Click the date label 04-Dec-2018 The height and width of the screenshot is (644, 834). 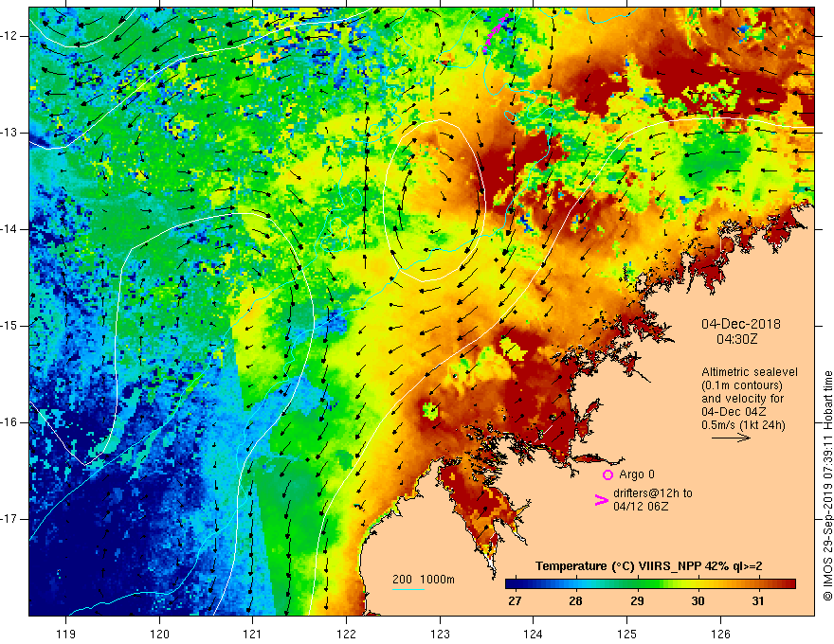click(x=741, y=324)
